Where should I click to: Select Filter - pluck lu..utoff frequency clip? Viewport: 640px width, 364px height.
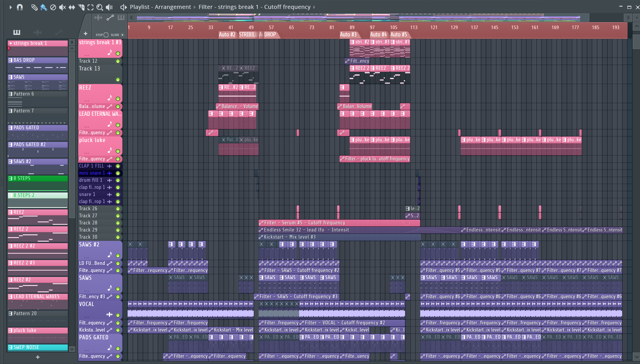(x=375, y=159)
